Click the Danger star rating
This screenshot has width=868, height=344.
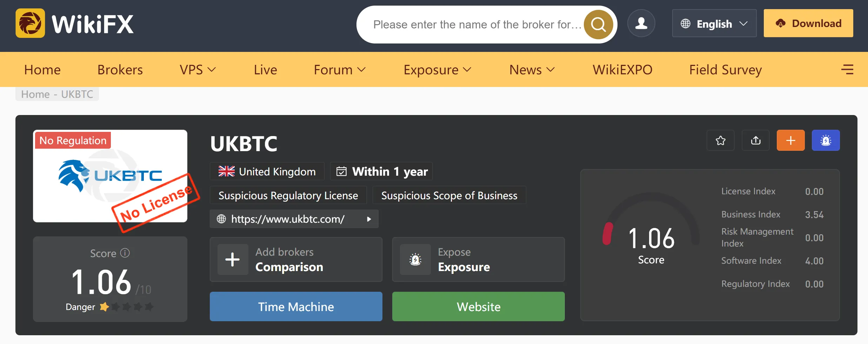click(126, 307)
